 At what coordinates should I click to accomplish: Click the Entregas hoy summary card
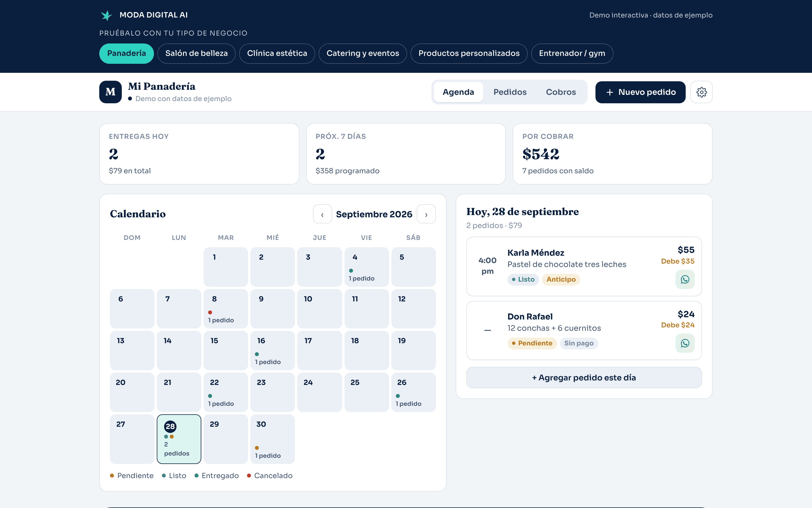[199, 154]
